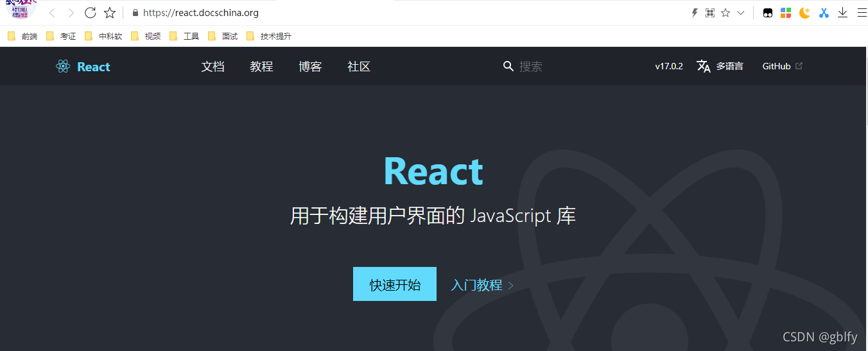Open the GitHub link
Image resolution: width=868 pixels, height=351 pixels.
[x=776, y=66]
